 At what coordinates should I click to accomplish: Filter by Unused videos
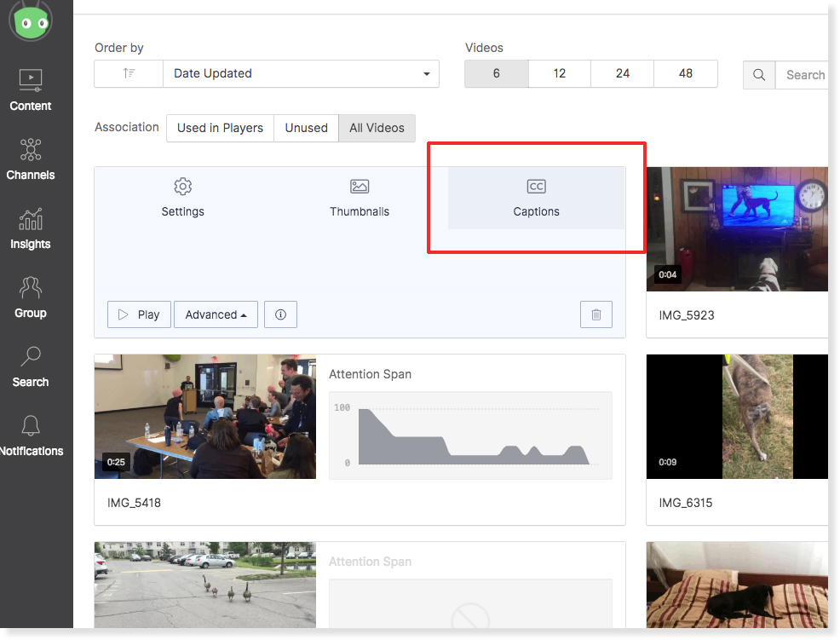pos(307,128)
